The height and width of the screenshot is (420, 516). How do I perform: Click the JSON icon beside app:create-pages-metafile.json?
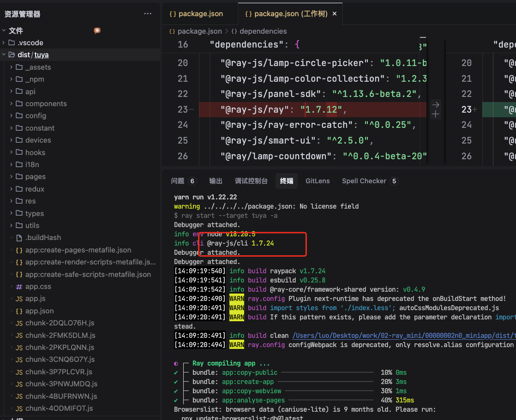coord(19,250)
